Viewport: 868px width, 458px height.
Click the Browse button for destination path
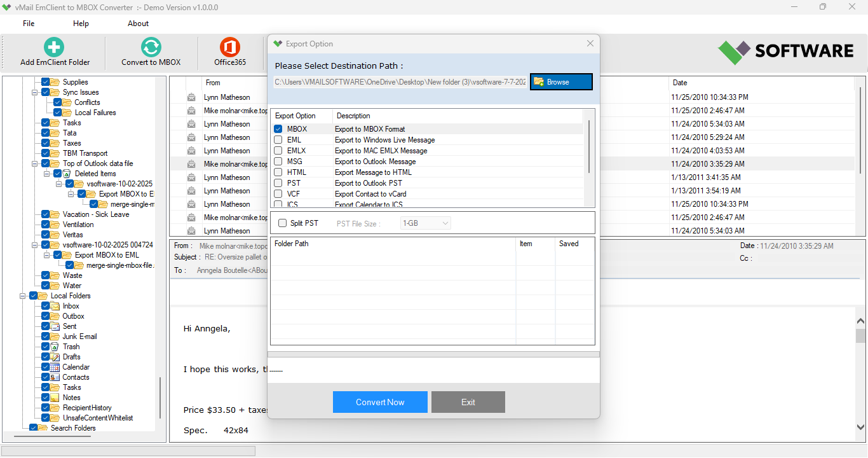point(561,82)
